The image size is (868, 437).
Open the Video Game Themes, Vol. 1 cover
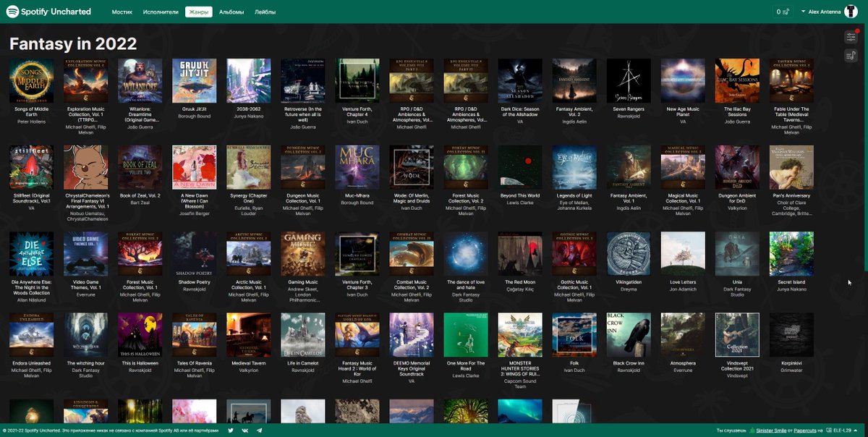(86, 254)
